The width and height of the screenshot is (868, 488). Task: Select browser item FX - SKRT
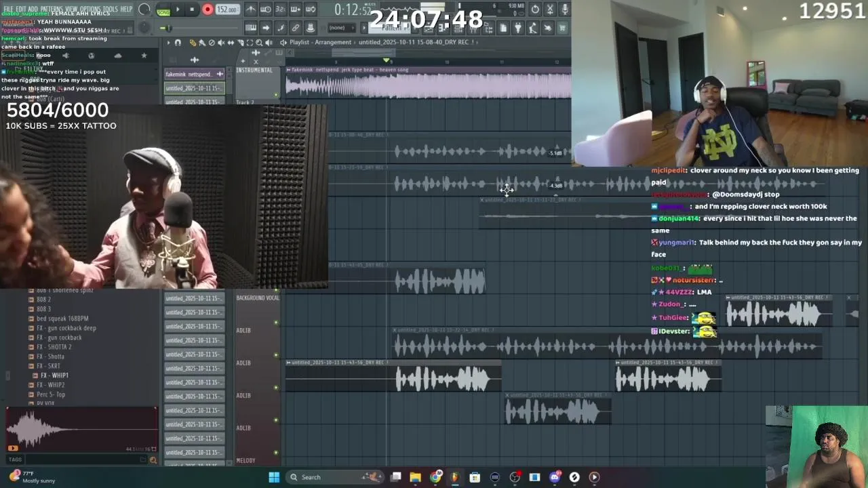tap(48, 366)
